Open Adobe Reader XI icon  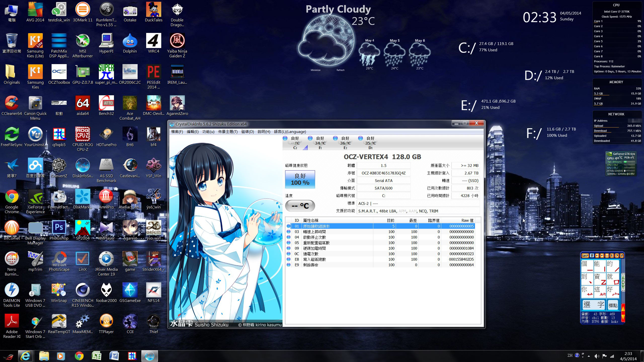point(12,326)
